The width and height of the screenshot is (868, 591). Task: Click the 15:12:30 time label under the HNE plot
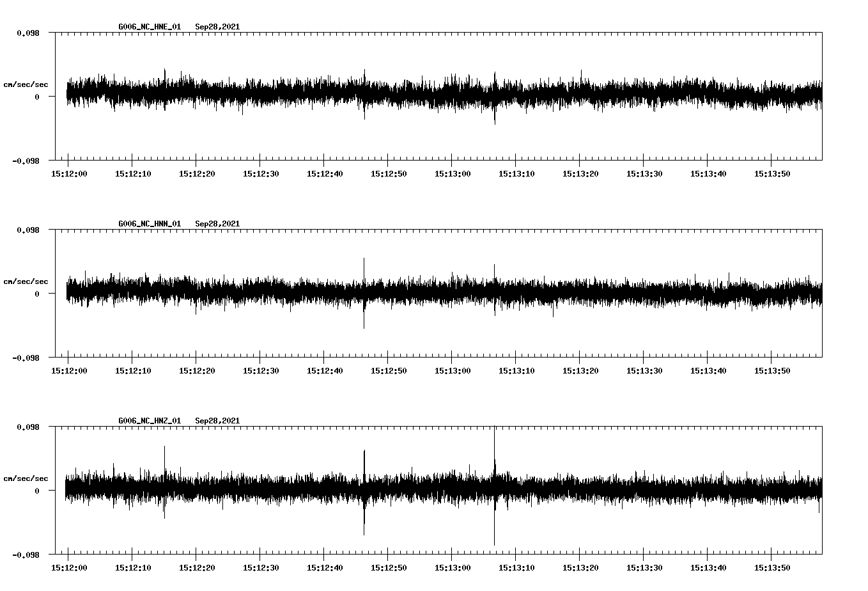[x=261, y=173]
